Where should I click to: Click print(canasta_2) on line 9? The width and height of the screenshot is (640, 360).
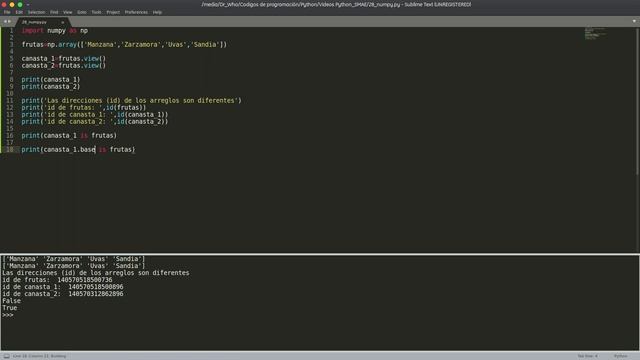click(x=51, y=87)
